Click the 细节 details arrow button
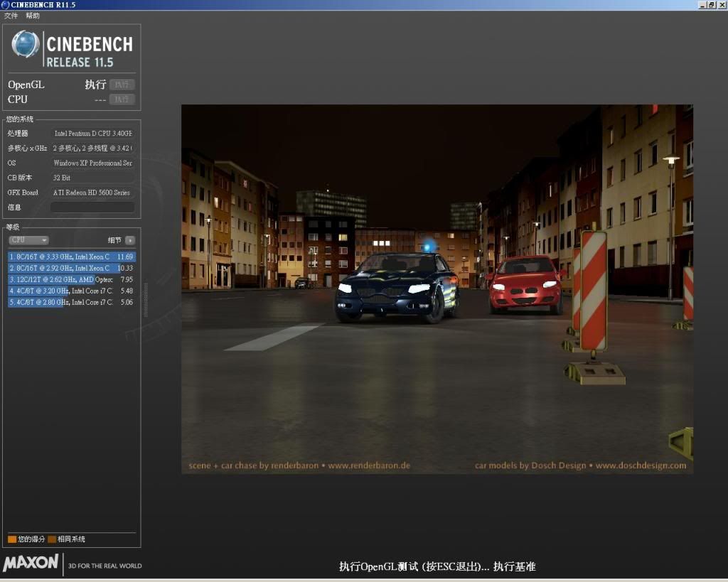728x582 pixels. point(129,240)
